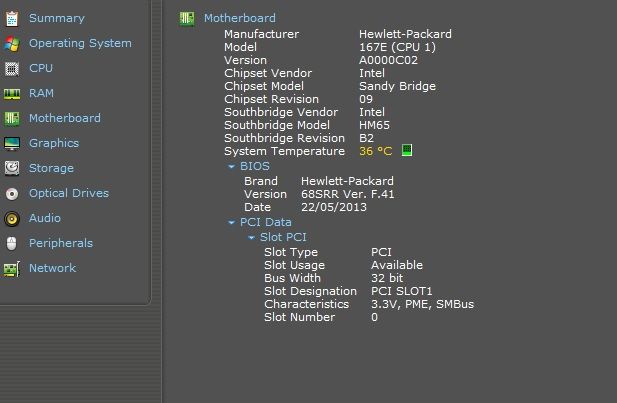The width and height of the screenshot is (617, 403).
Task: Click the CPU chip icon
Action: [x=12, y=68]
